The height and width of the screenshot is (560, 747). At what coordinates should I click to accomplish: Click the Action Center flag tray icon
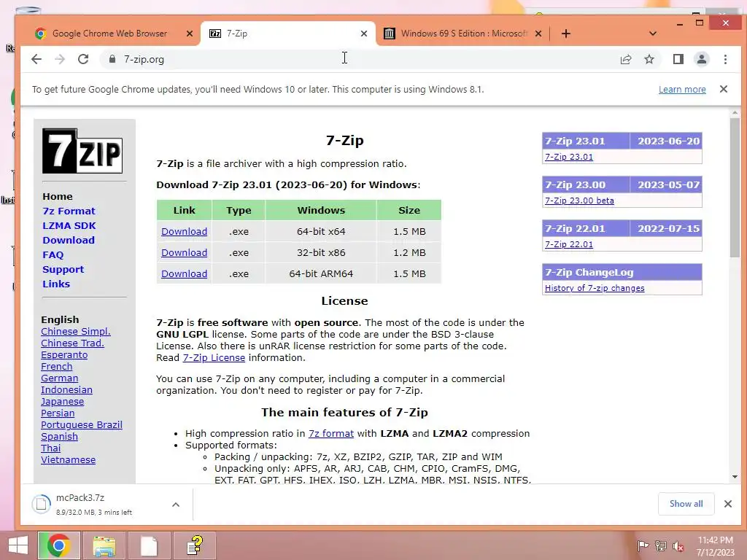click(643, 546)
